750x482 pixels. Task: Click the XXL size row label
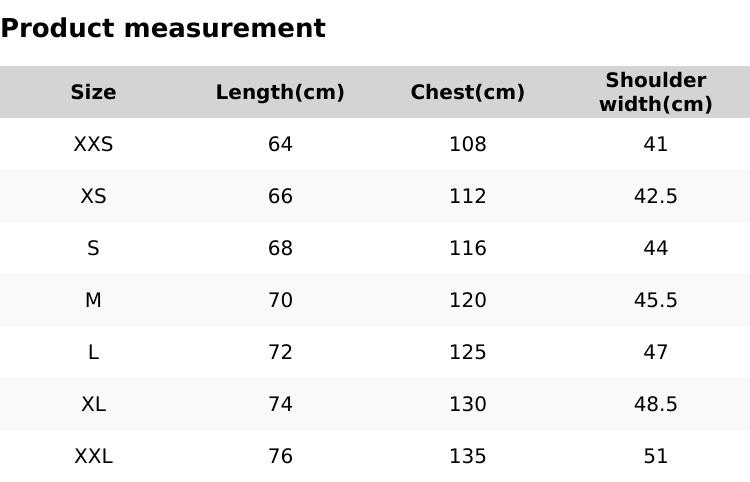point(93,456)
